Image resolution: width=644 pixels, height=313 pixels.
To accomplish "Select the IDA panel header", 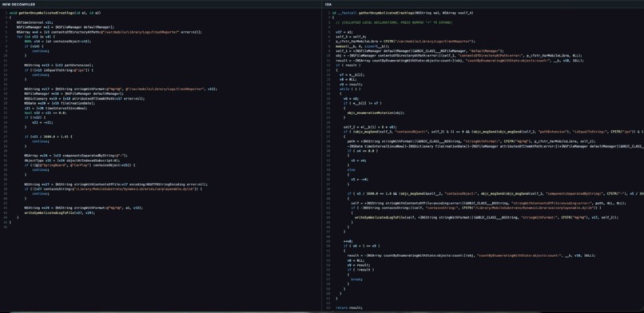I will point(328,5).
